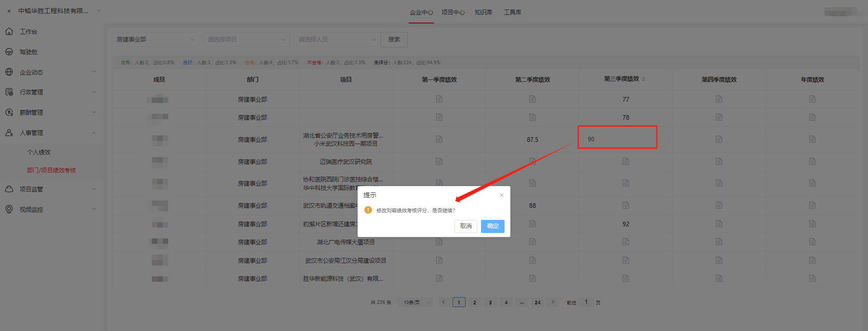Viewport: 868px width, 331px height.
Task: Open the 知识库 tab
Action: coord(484,12)
